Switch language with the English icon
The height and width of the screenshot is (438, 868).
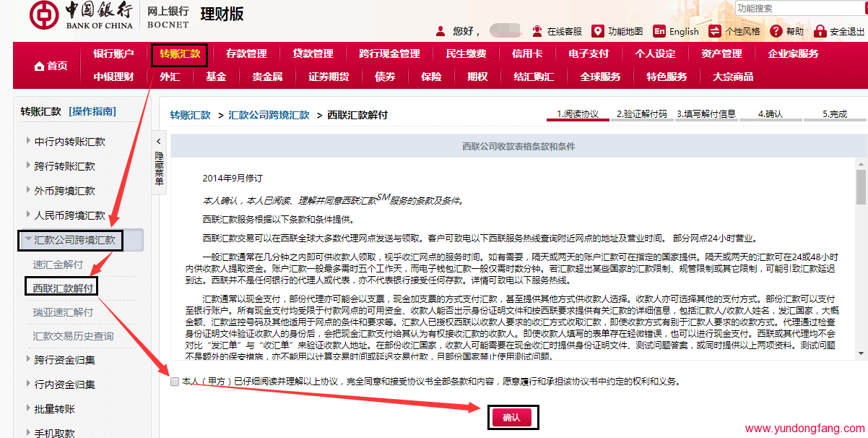[659, 31]
